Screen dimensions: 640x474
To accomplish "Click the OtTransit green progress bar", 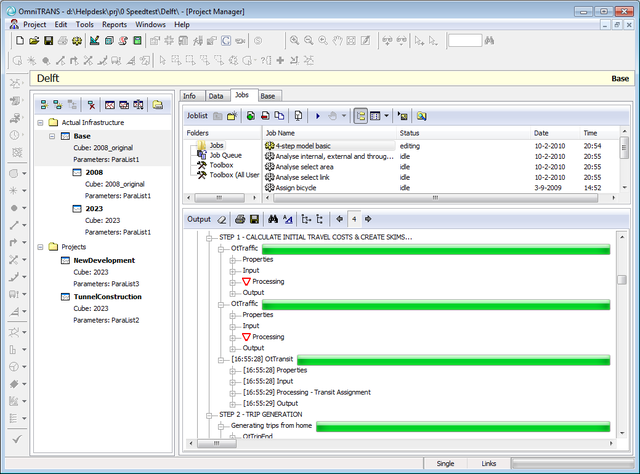I will (x=453, y=360).
